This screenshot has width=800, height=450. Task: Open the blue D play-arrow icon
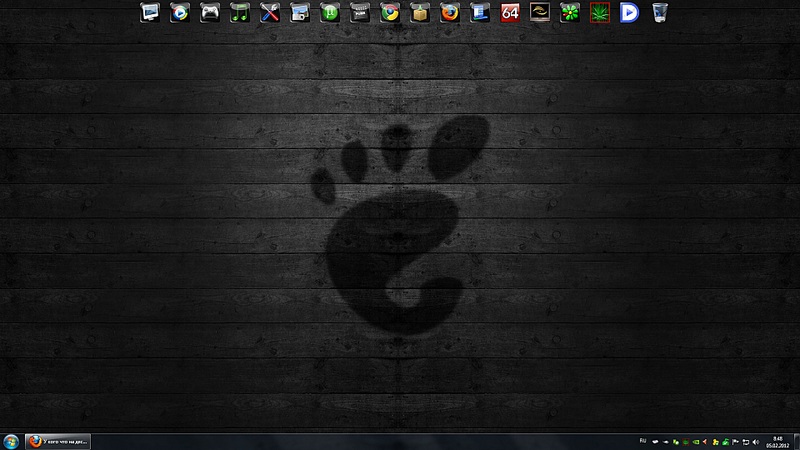click(x=630, y=12)
